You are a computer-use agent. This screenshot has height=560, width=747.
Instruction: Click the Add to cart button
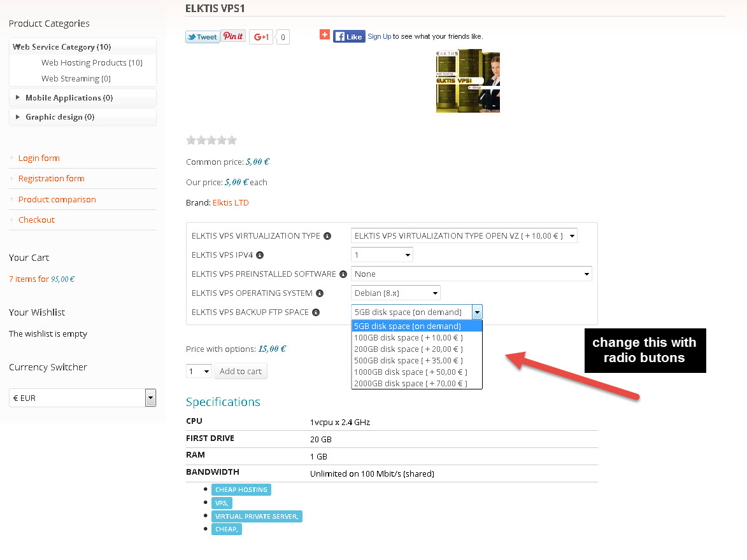click(241, 372)
